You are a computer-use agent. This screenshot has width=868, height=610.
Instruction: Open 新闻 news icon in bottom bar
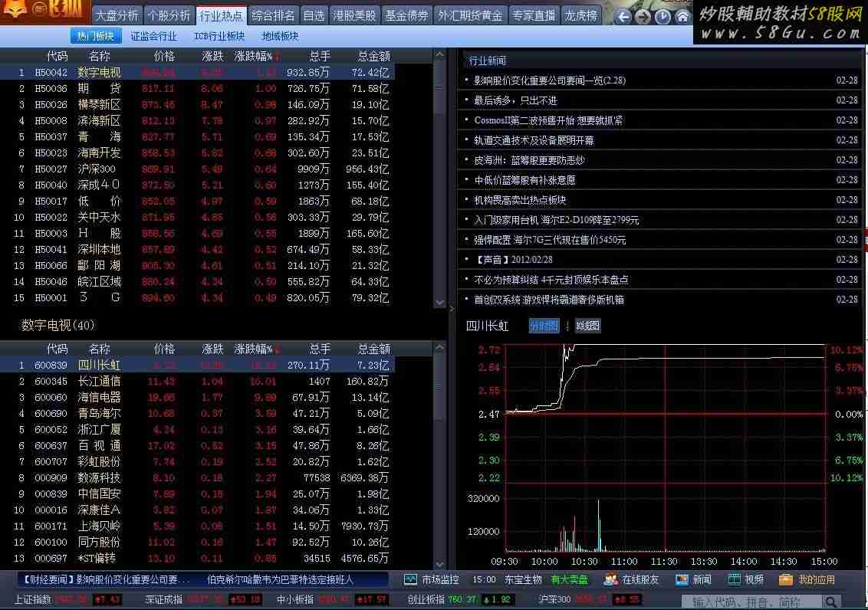pos(682,579)
